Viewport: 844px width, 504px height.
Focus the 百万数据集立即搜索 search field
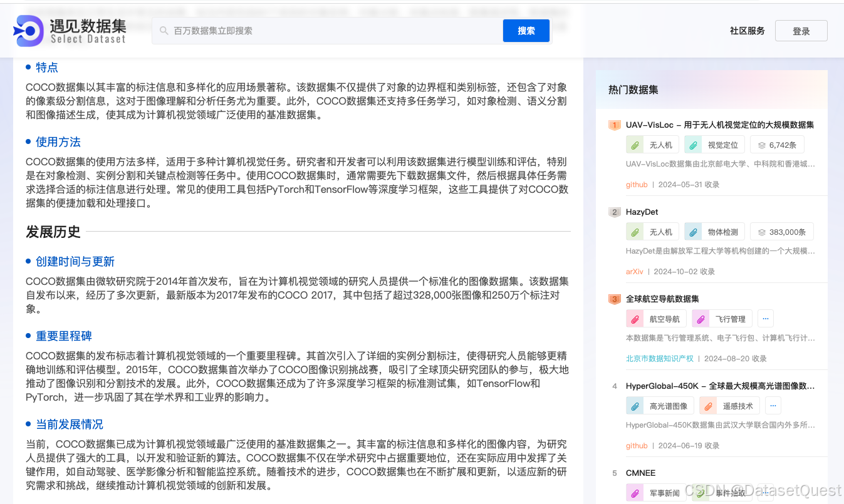click(327, 31)
